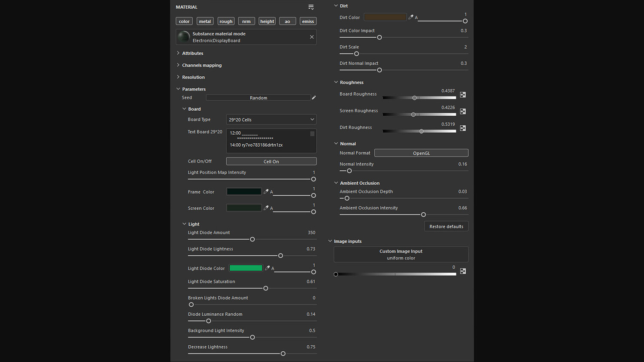Click the OpenGL Normal Format button
This screenshot has height=362, width=644.
(x=421, y=153)
